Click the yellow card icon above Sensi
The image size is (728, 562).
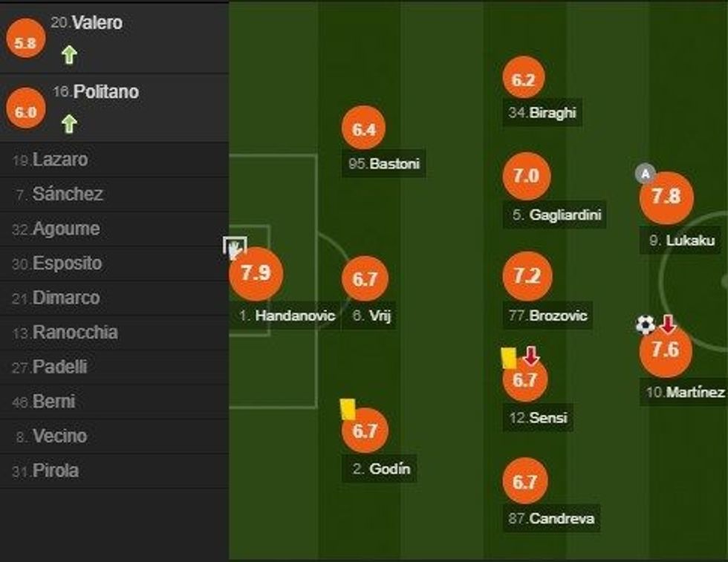pyautogui.click(x=509, y=358)
